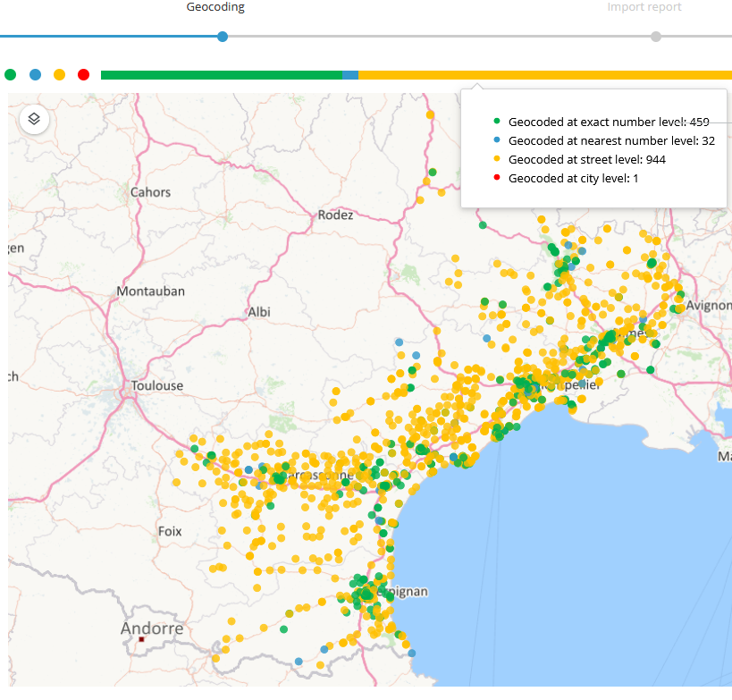Viewport: 732px width, 700px height.
Task: Toggle the 'Geocoded at city level: 1' entry
Action: point(575,178)
